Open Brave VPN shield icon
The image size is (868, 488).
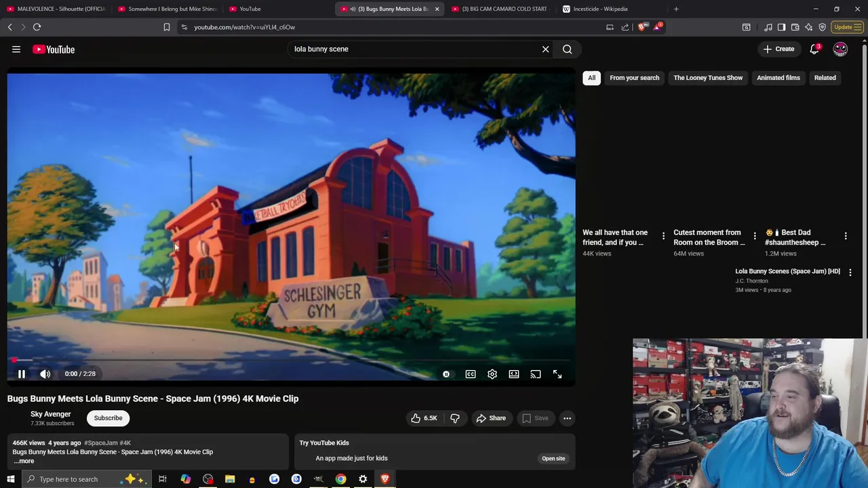pyautogui.click(x=822, y=27)
